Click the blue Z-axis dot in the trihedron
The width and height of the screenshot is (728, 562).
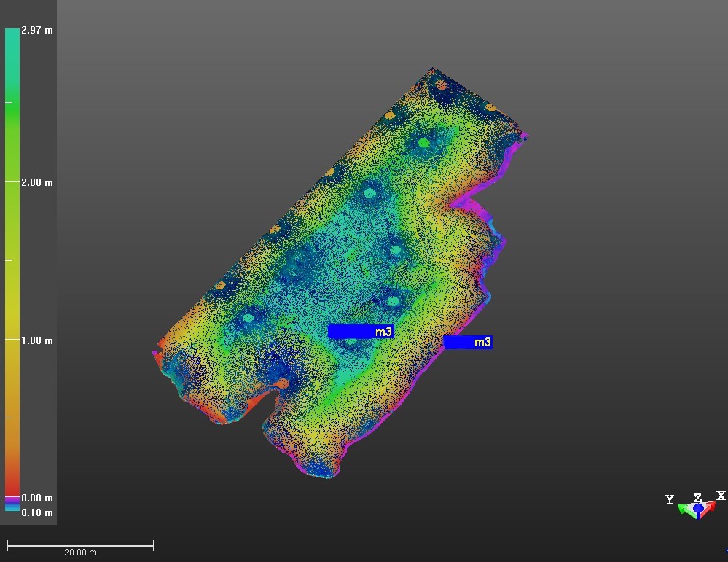coord(698,507)
